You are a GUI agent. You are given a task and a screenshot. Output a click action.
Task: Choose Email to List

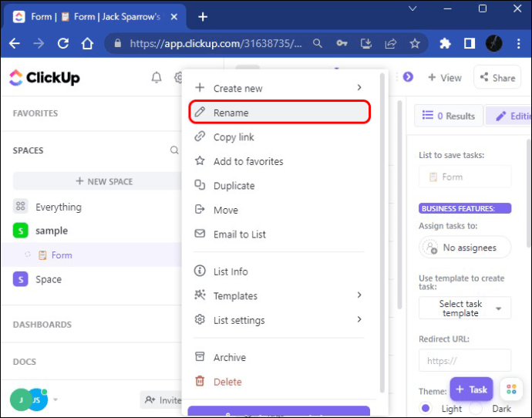tap(279, 234)
